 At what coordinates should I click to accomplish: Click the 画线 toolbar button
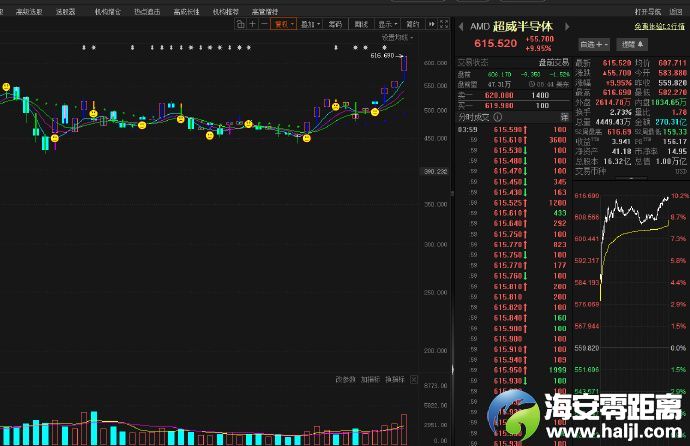(x=361, y=24)
